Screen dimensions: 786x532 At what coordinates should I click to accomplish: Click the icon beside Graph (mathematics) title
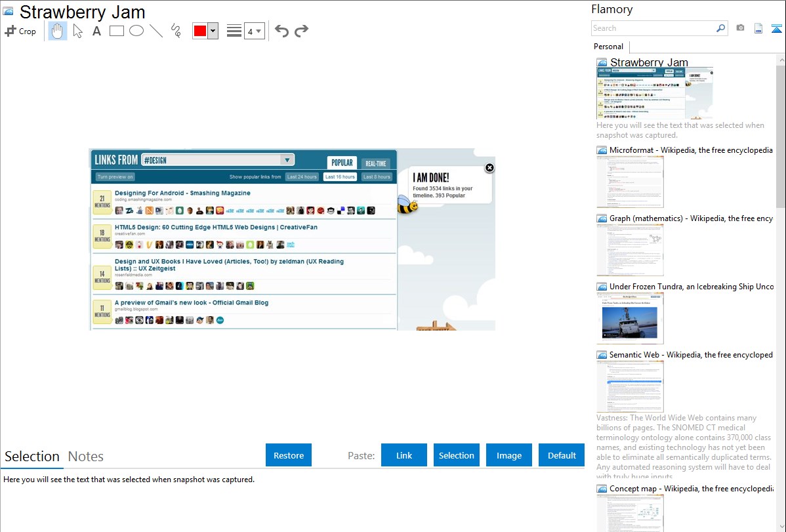[602, 218]
